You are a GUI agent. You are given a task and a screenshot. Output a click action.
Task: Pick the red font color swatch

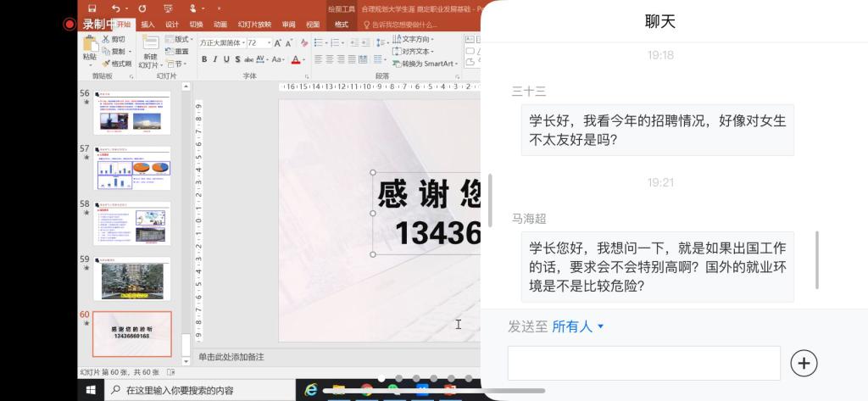coord(296,59)
